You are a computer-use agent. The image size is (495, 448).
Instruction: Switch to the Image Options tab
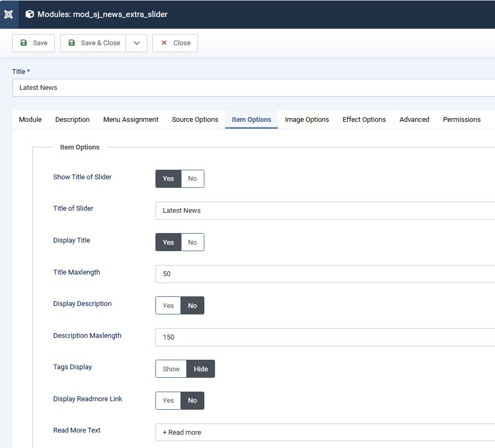click(x=307, y=120)
